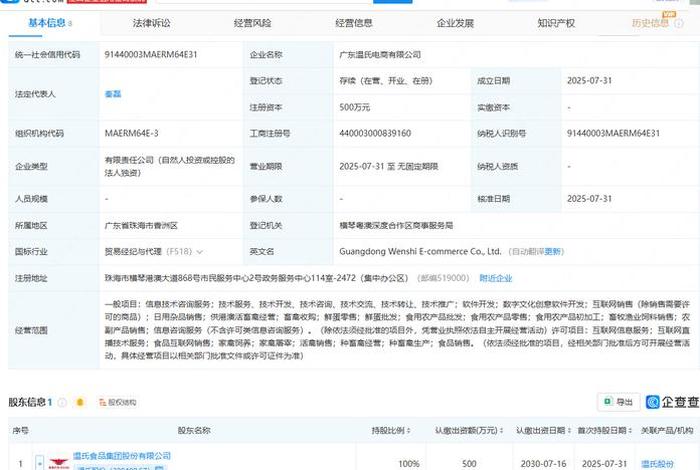
Task: Click the orange bell icon near 股东信息
Action: coord(80,402)
